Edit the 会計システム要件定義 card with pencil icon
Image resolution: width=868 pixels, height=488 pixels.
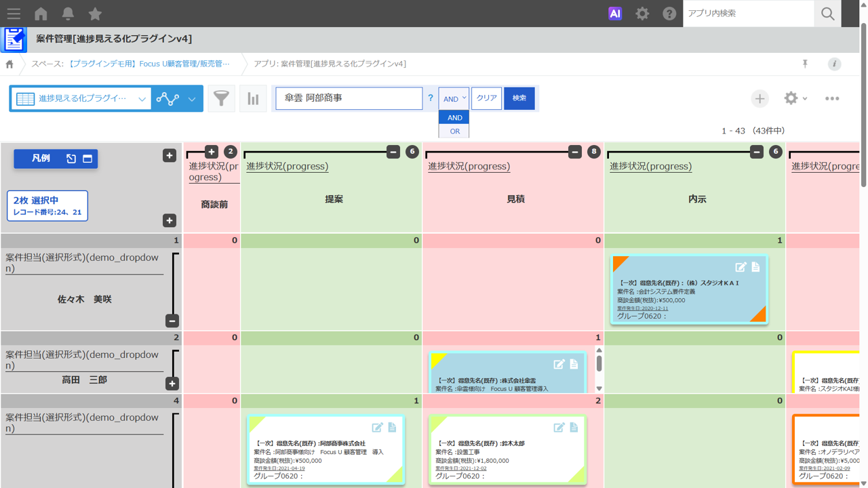[741, 267]
